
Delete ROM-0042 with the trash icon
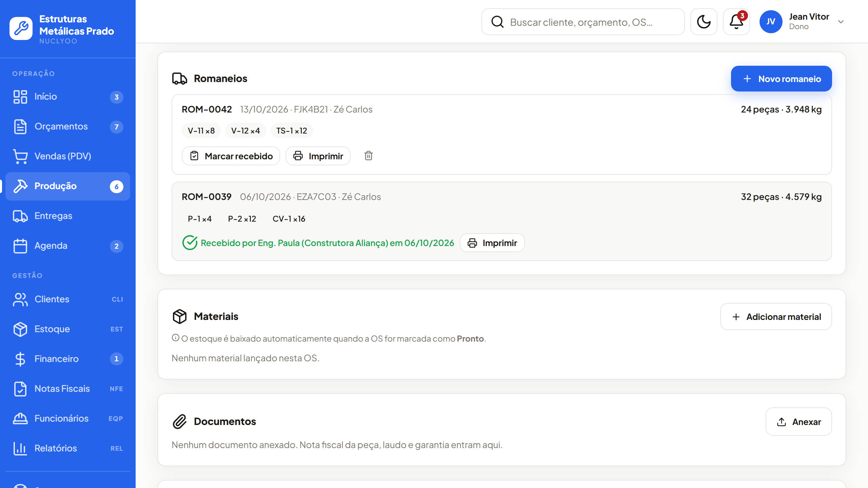pyautogui.click(x=369, y=156)
